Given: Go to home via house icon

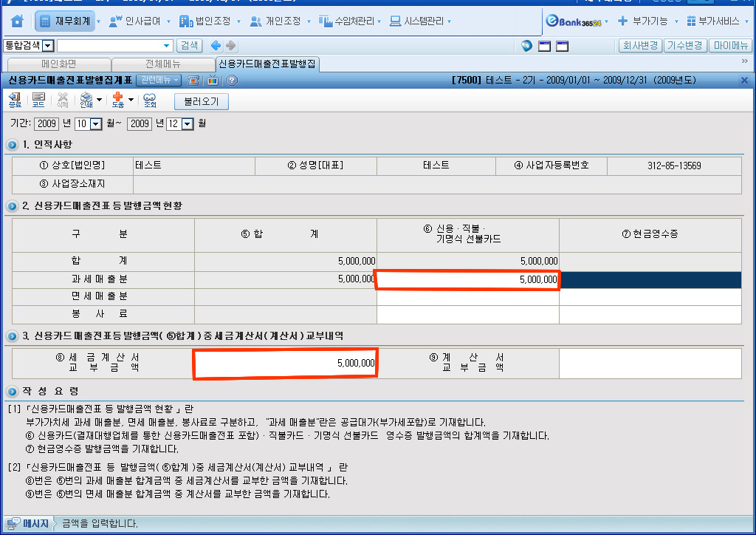Looking at the screenshot, I should point(18,21).
